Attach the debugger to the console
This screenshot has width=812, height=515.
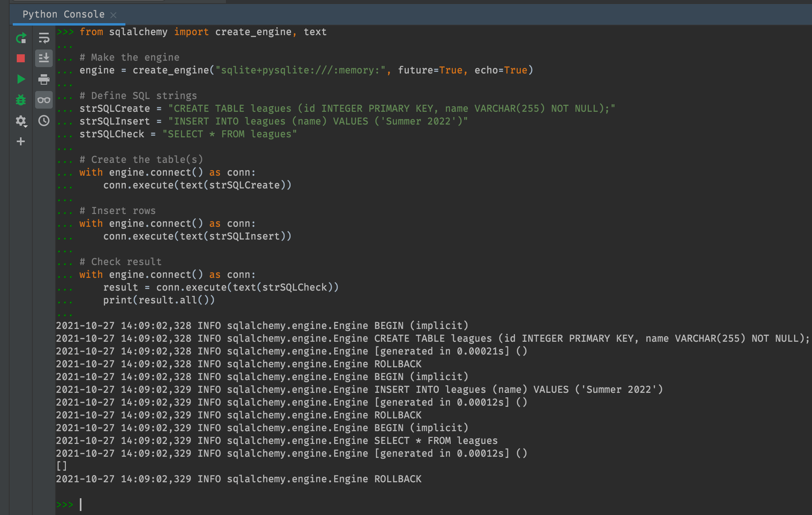point(21,100)
